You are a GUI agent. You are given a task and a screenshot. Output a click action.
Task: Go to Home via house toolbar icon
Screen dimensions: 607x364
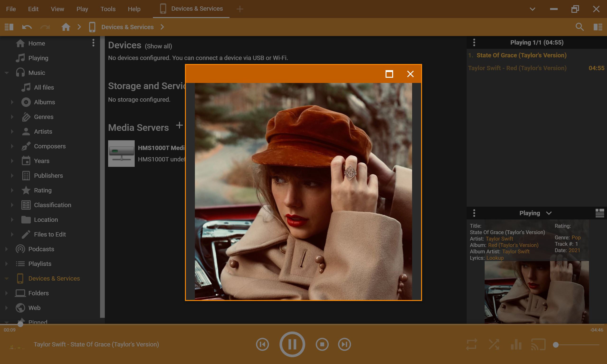click(x=65, y=27)
